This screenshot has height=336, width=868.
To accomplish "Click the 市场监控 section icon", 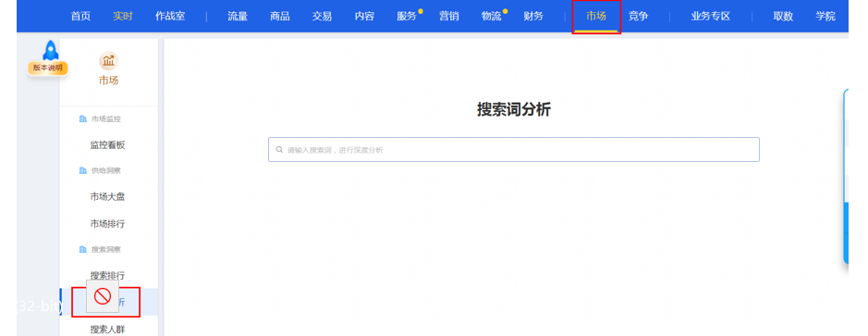I will coord(83,118).
